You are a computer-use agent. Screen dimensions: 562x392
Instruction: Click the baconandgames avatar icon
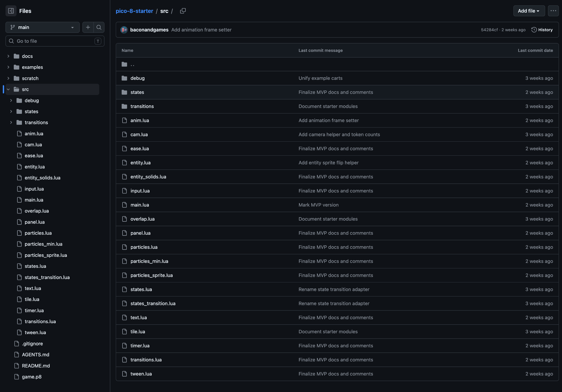click(124, 30)
